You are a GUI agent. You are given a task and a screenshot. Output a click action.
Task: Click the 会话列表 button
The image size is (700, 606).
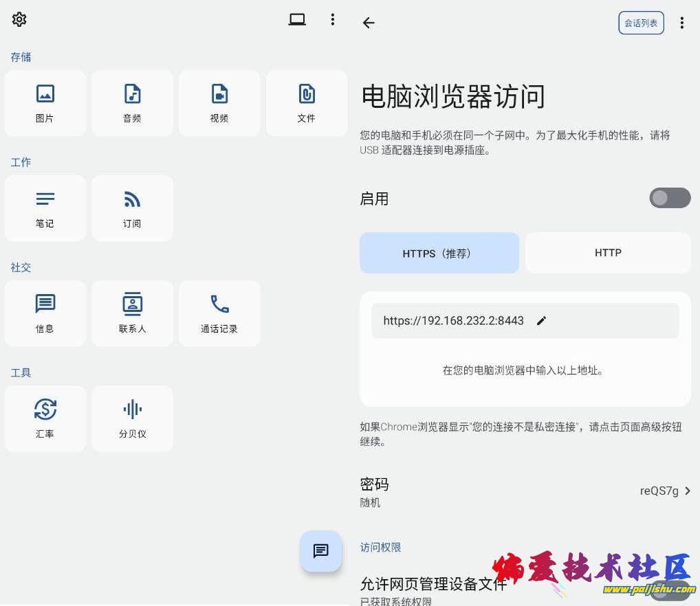click(x=641, y=23)
